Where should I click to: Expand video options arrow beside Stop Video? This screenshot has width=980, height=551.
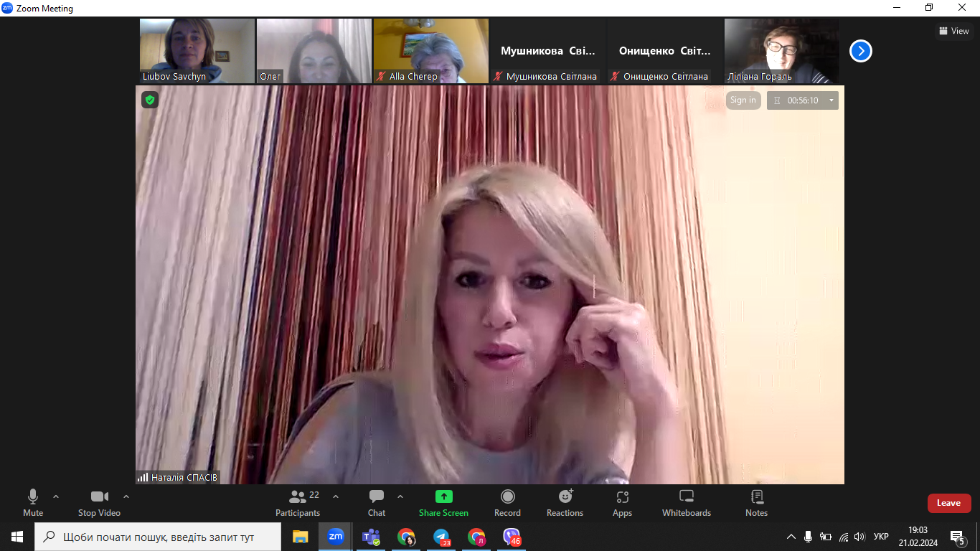(x=126, y=496)
